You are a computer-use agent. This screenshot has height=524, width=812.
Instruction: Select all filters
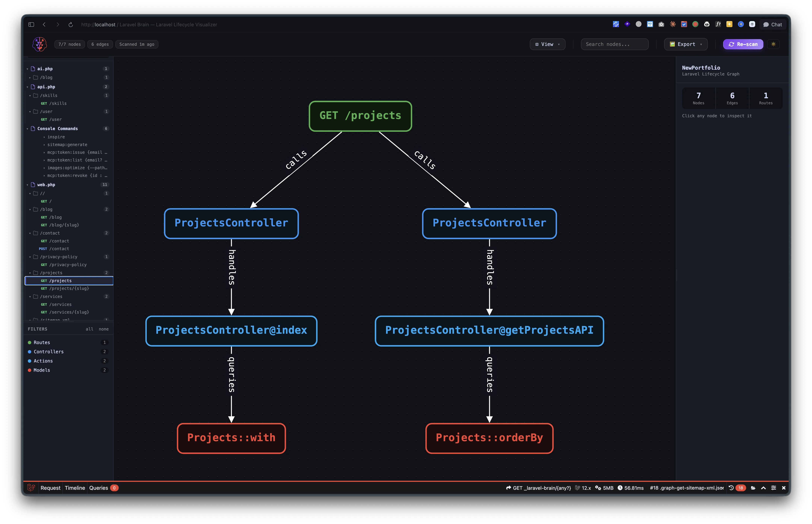click(x=89, y=329)
